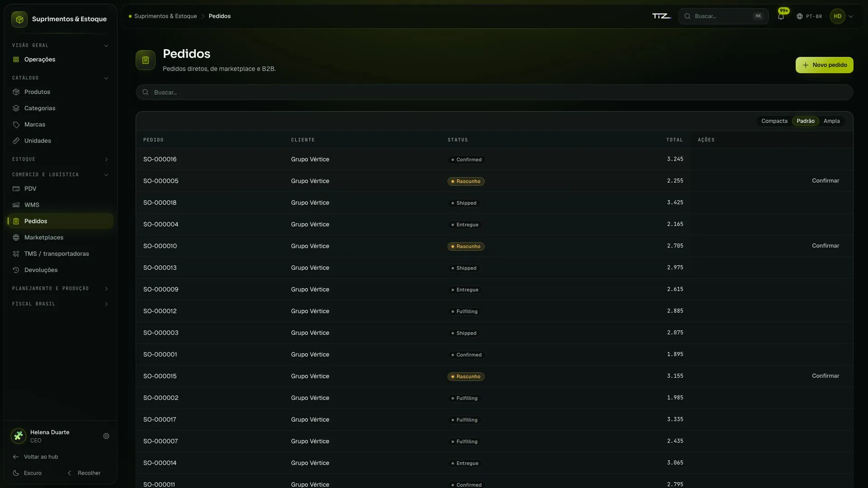Viewport: 868px width, 488px height.
Task: Click Suprimentos & Estoque breadcrumb
Action: tap(165, 16)
